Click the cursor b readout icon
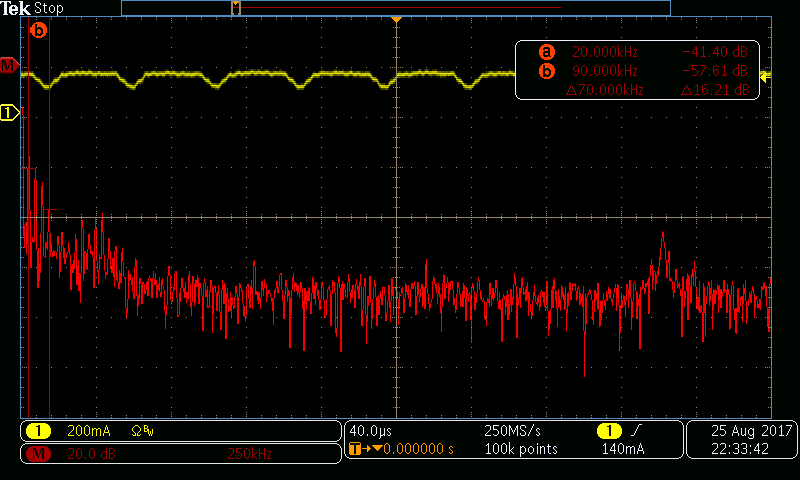 (x=546, y=71)
